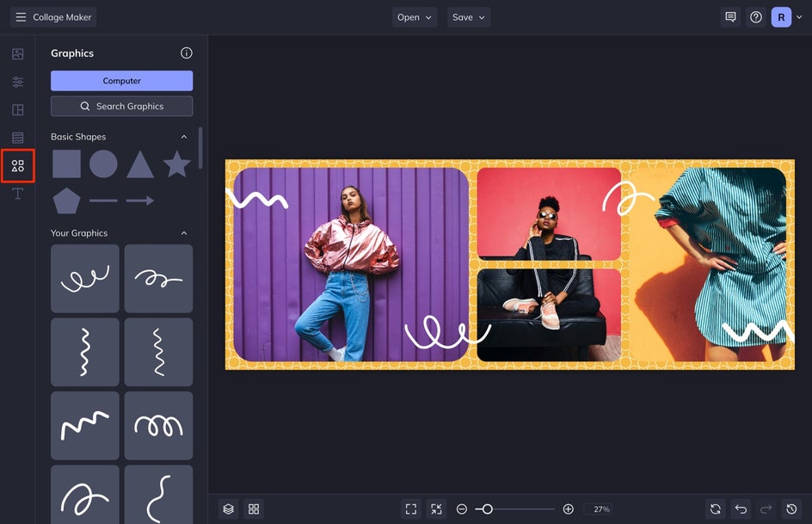This screenshot has height=524, width=812.
Task: Collapse the Basic Shapes section
Action: tap(184, 137)
